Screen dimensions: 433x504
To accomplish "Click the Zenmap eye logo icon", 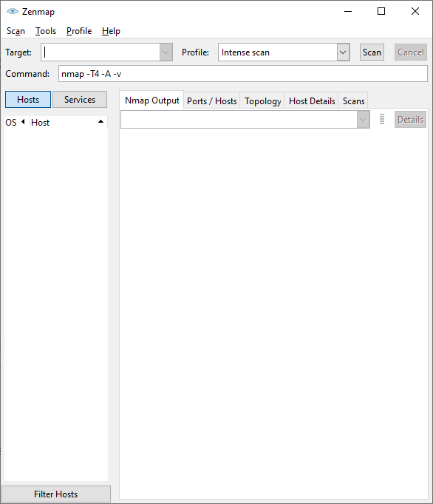I will tap(13, 12).
